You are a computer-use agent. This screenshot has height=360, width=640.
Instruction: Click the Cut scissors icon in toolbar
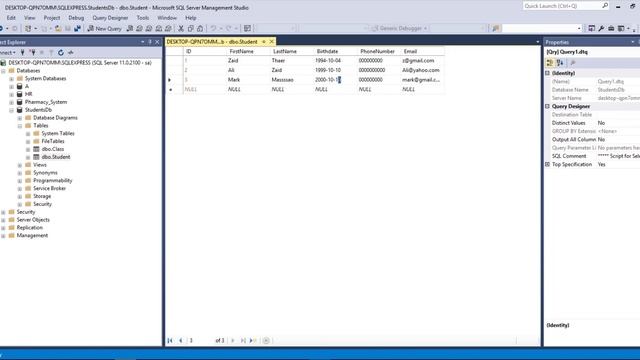pyautogui.click(x=181, y=28)
